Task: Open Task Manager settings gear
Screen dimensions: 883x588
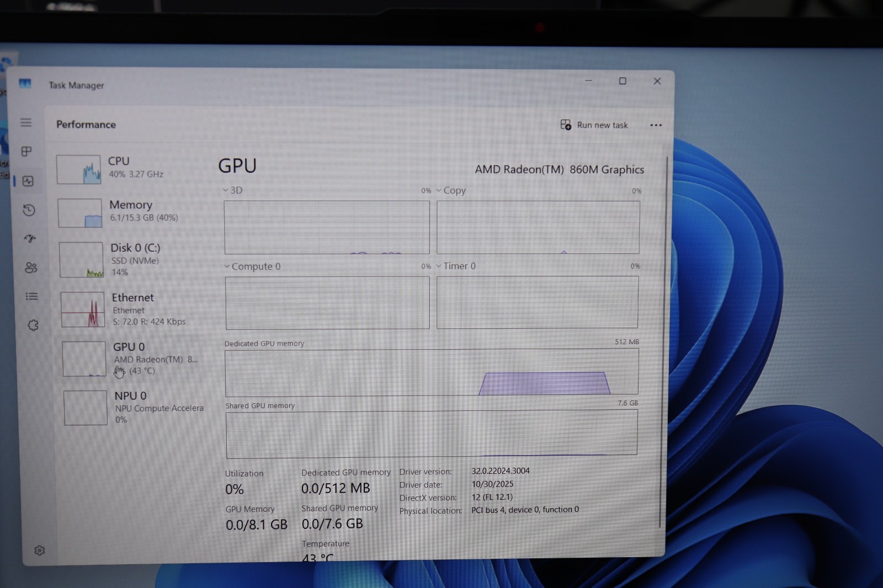Action: click(39, 550)
